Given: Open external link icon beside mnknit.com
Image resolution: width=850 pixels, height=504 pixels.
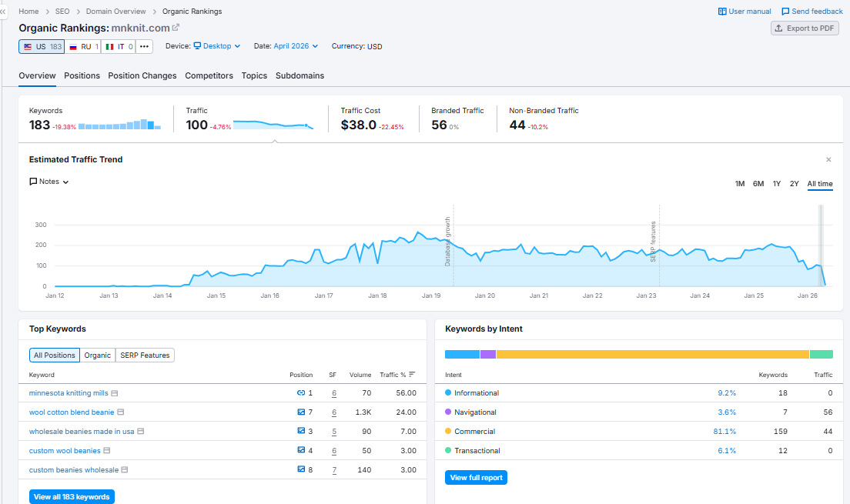Looking at the screenshot, I should point(176,27).
